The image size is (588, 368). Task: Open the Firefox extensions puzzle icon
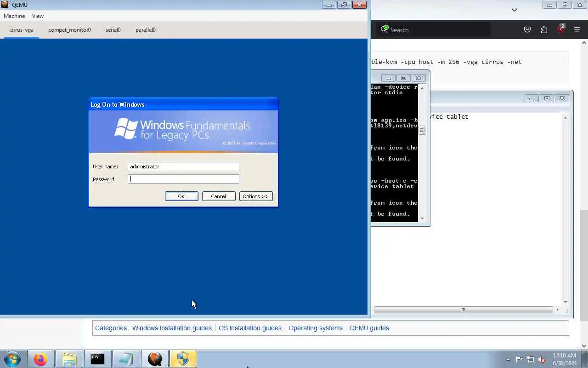[x=544, y=30]
